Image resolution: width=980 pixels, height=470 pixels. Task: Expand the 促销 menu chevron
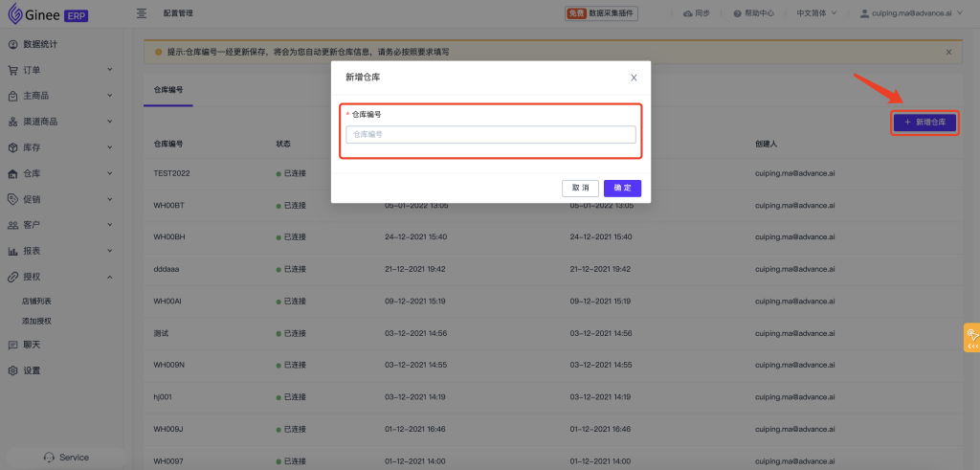[x=109, y=199]
